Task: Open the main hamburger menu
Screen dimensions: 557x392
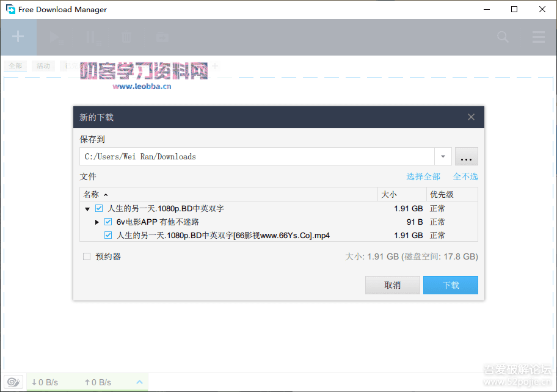Action: point(538,37)
